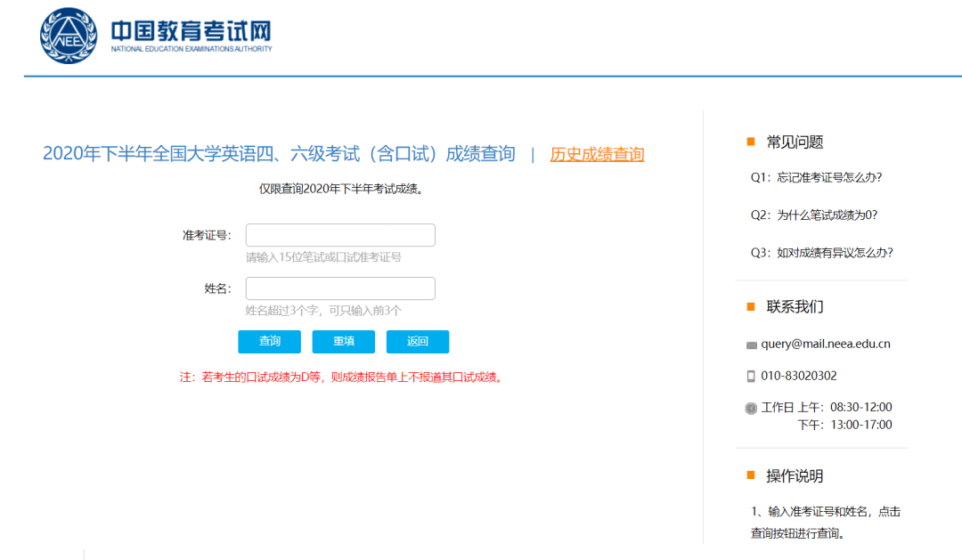
Task: Click the 联系我们 section heading
Action: 795,306
